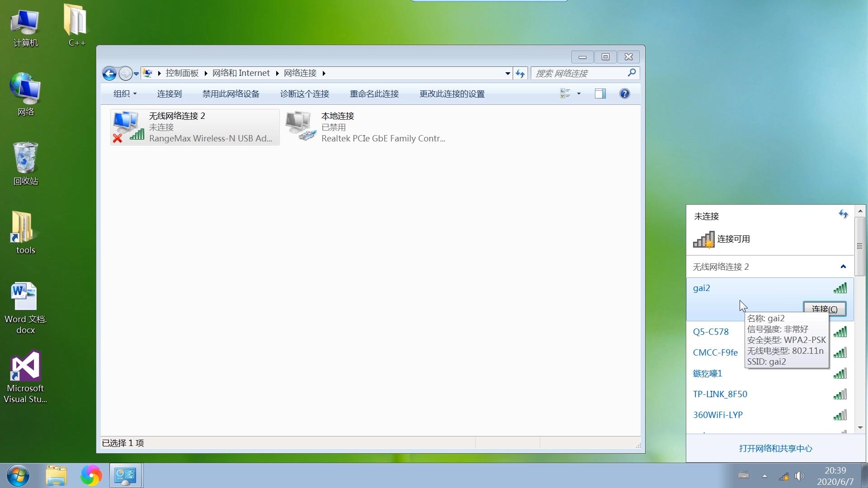Viewport: 868px width, 488px height.
Task: Expand the view options dropdown arrow
Action: pos(579,94)
